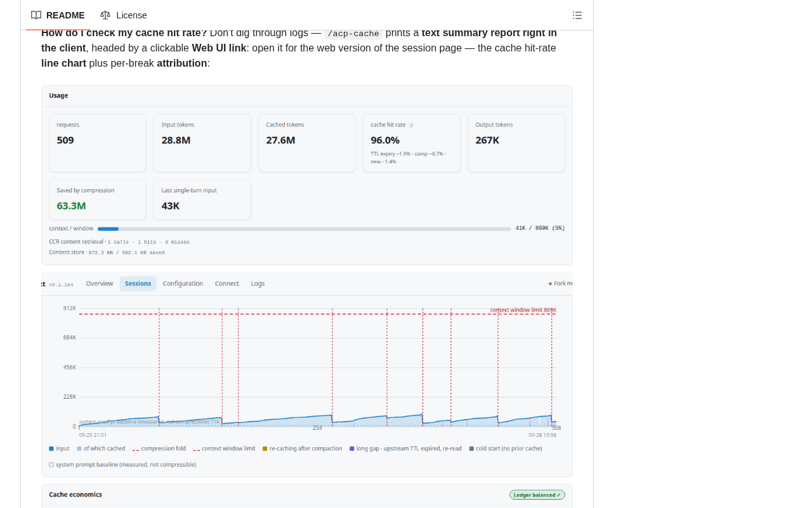Click the cache hit rate help icon
812x508 pixels.
coord(411,126)
